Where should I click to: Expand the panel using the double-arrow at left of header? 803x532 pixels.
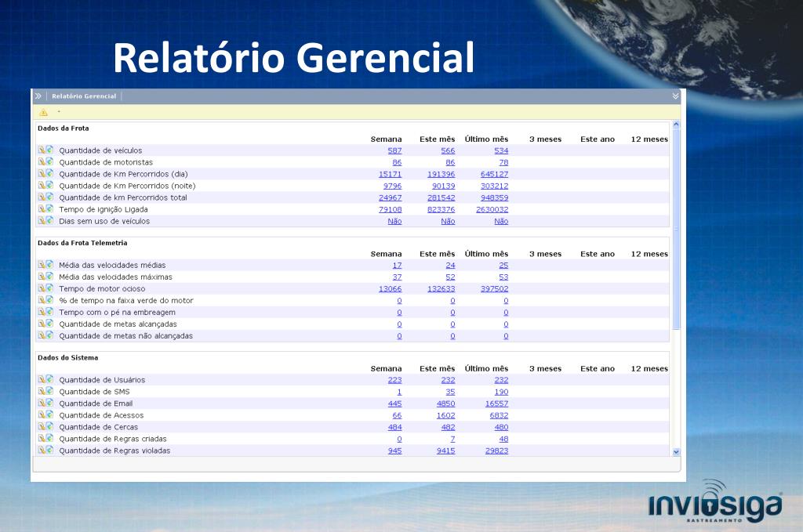click(x=38, y=96)
